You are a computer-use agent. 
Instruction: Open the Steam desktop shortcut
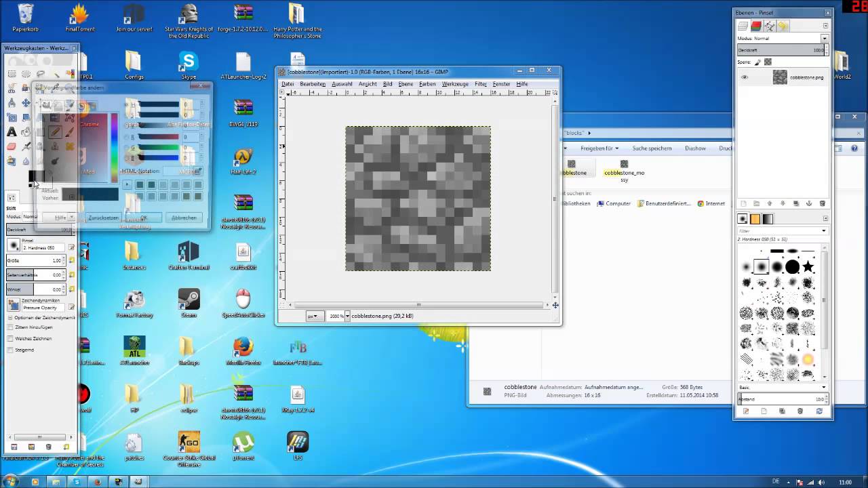coord(189,303)
